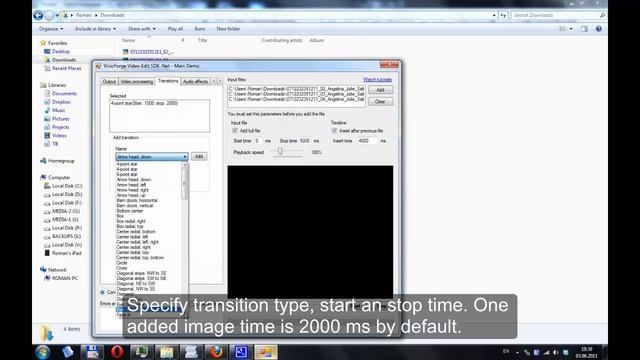
Task: Open the view options dropdown arrow
Action: [x=571, y=29]
